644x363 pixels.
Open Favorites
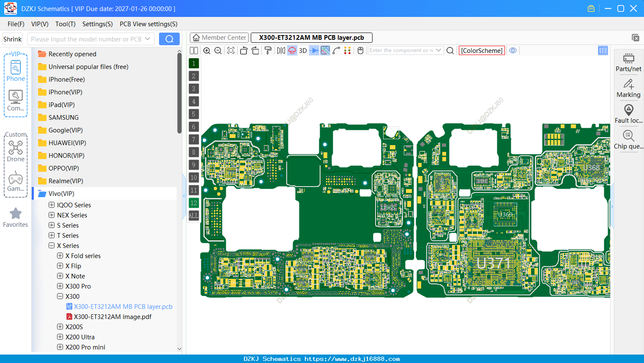[16, 217]
